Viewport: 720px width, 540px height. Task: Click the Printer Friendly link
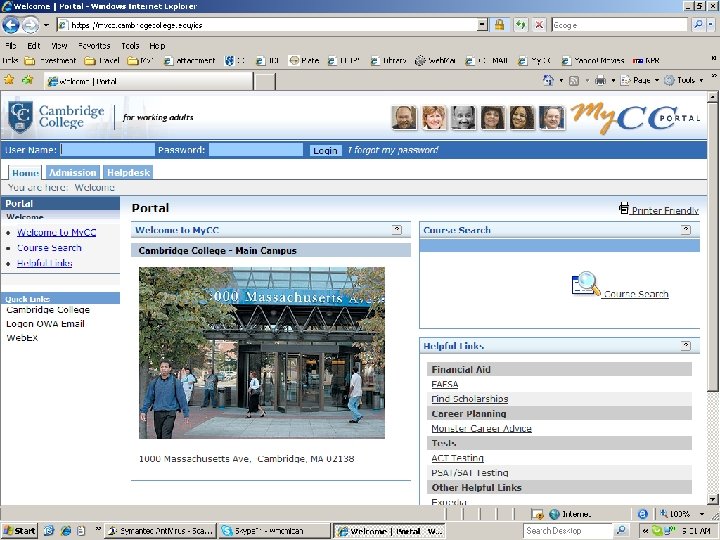click(665, 210)
